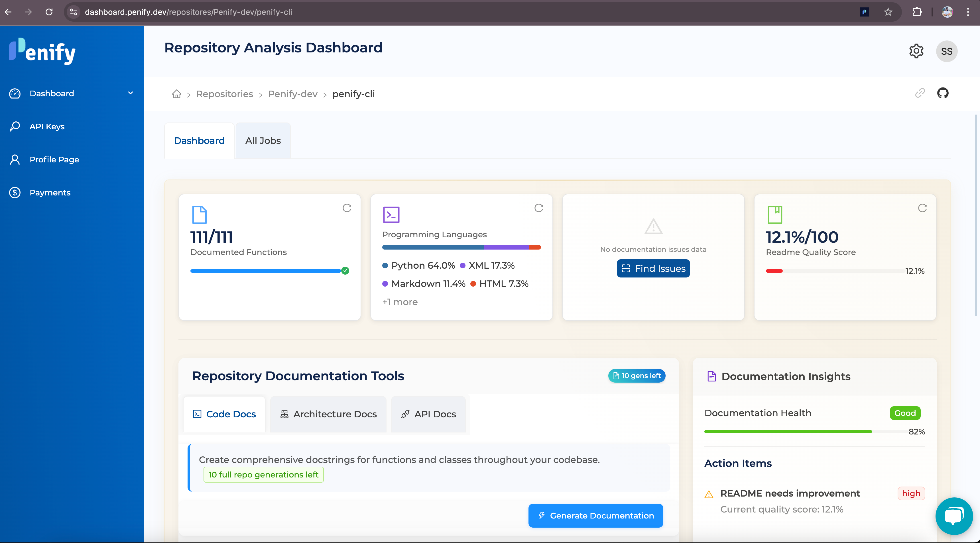This screenshot has width=980, height=543.
Task: Click the Find Issues button
Action: pyautogui.click(x=653, y=268)
